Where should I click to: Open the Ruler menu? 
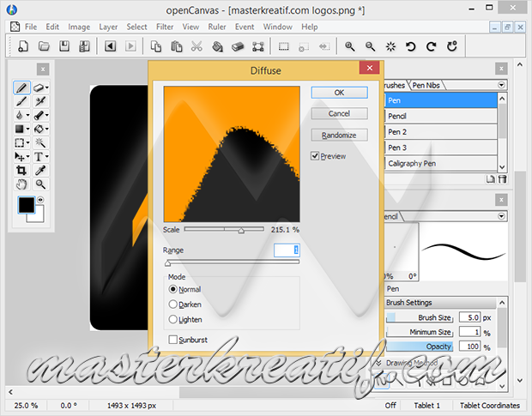pyautogui.click(x=217, y=27)
